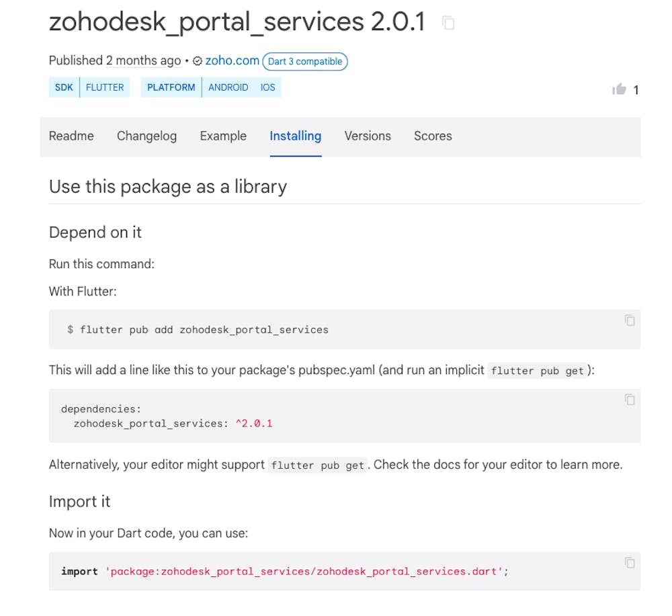Click 'Run this command:' text
Screen dimensions: 672x616
101,264
